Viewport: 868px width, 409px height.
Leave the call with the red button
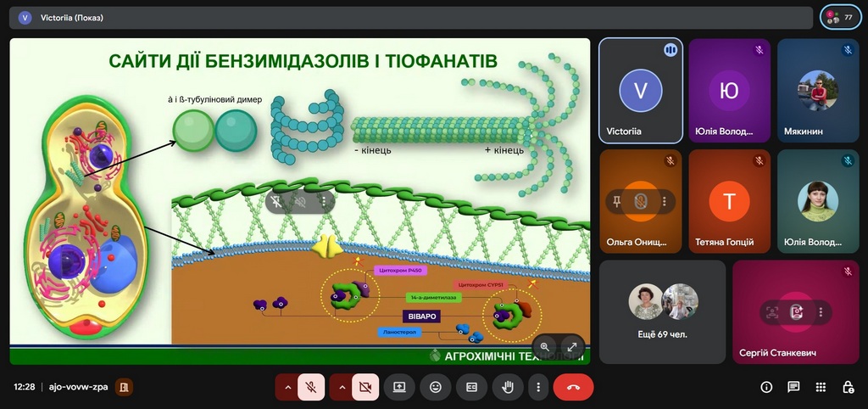[x=573, y=387]
